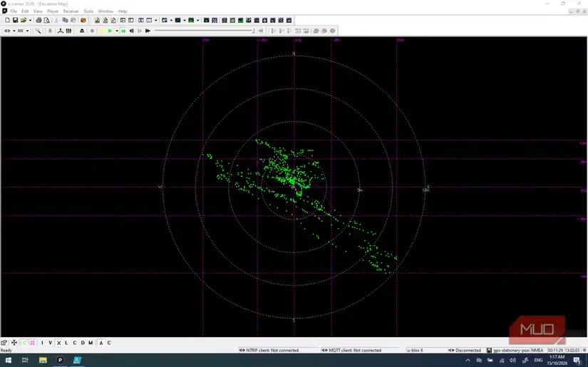Toggle the I button in bottom toolbar
588x367 pixels.
click(x=42, y=343)
